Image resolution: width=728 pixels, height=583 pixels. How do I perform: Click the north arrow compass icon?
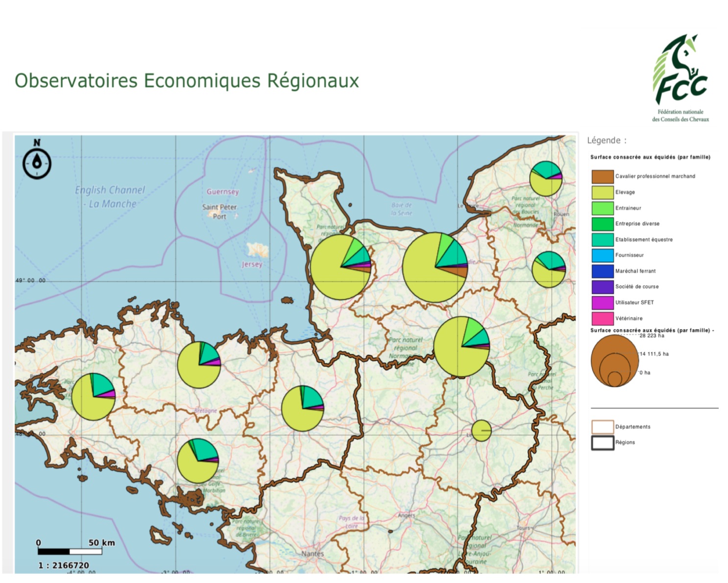[x=37, y=160]
